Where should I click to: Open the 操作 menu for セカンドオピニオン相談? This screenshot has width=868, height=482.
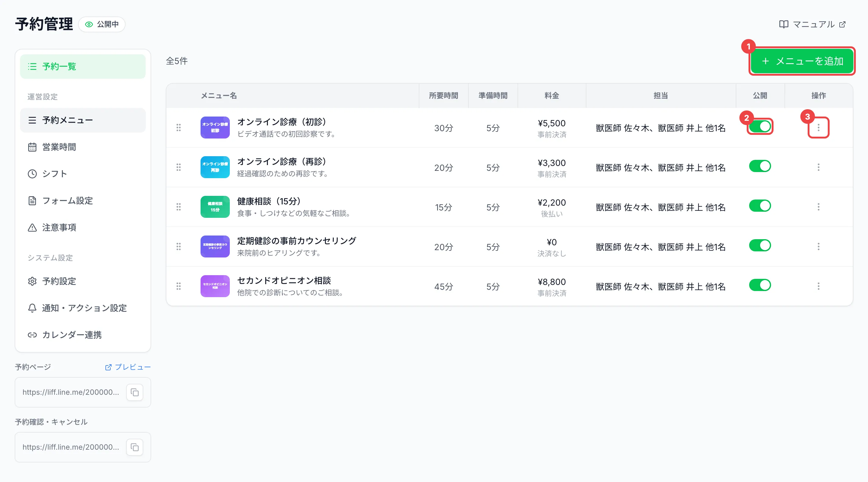tap(818, 286)
